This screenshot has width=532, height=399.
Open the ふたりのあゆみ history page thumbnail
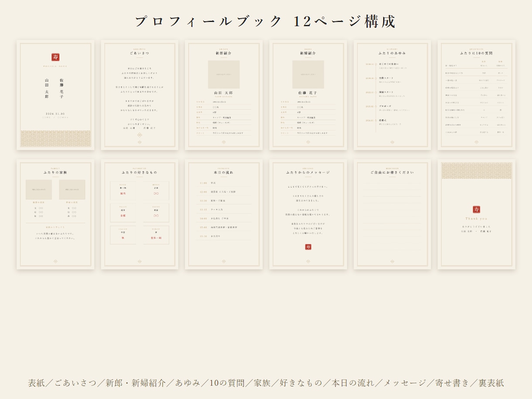click(x=392, y=95)
